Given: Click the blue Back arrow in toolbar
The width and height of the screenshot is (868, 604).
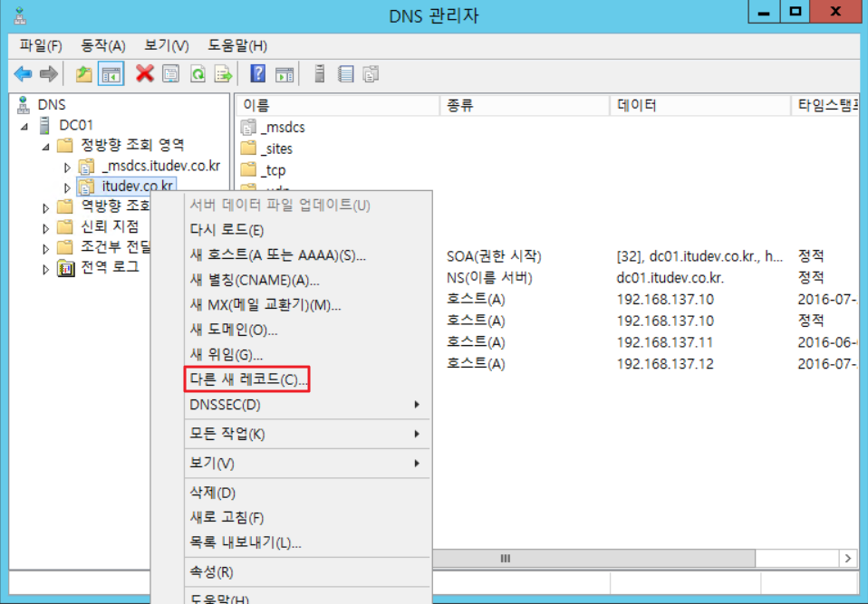Looking at the screenshot, I should [23, 74].
